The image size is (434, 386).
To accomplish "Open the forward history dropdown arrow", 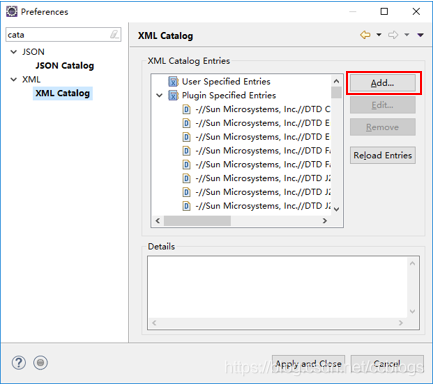I will point(407,35).
